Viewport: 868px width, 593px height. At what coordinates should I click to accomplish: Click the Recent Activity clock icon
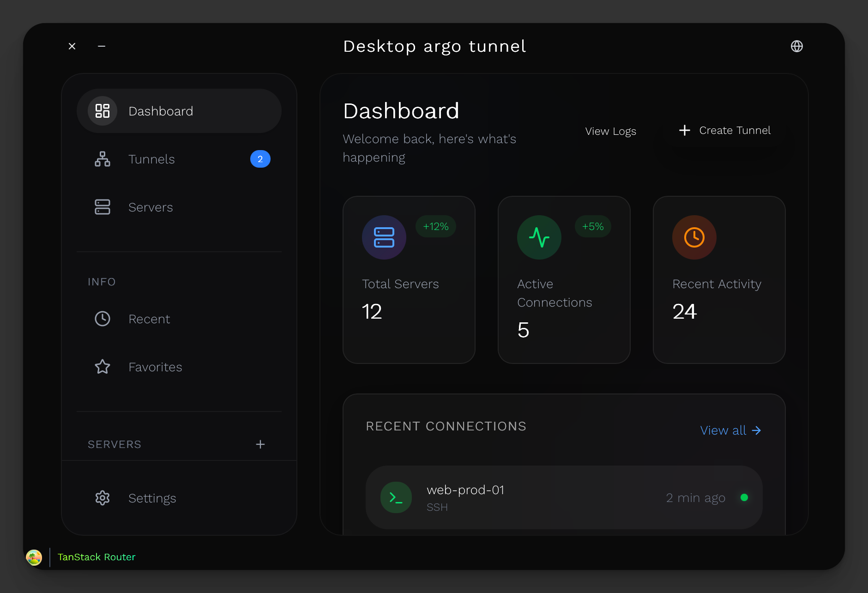click(x=694, y=237)
